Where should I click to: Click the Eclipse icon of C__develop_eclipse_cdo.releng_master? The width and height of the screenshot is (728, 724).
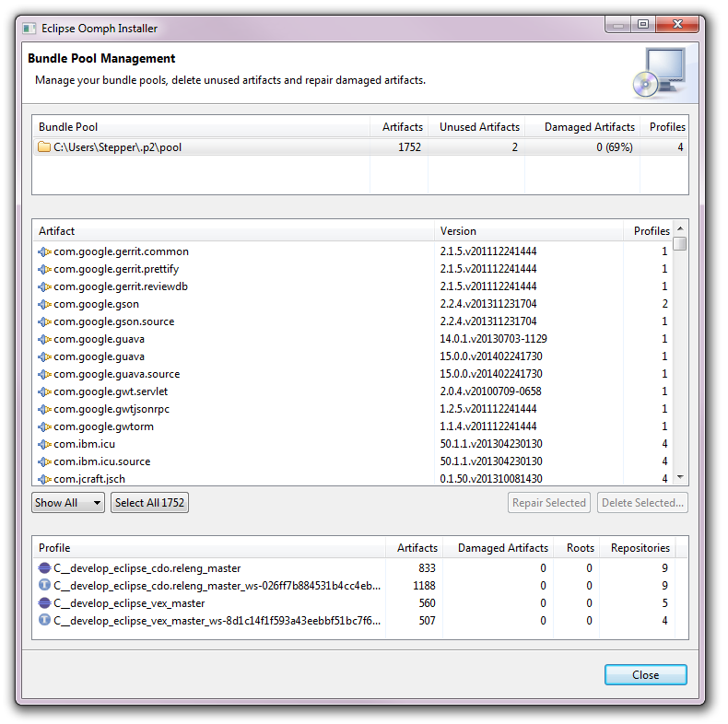[44, 568]
